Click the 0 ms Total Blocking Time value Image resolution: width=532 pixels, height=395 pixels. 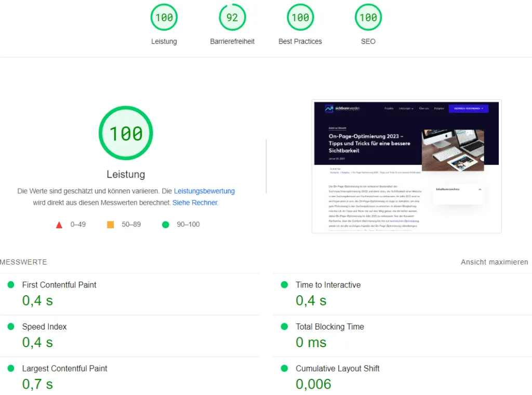tap(311, 343)
